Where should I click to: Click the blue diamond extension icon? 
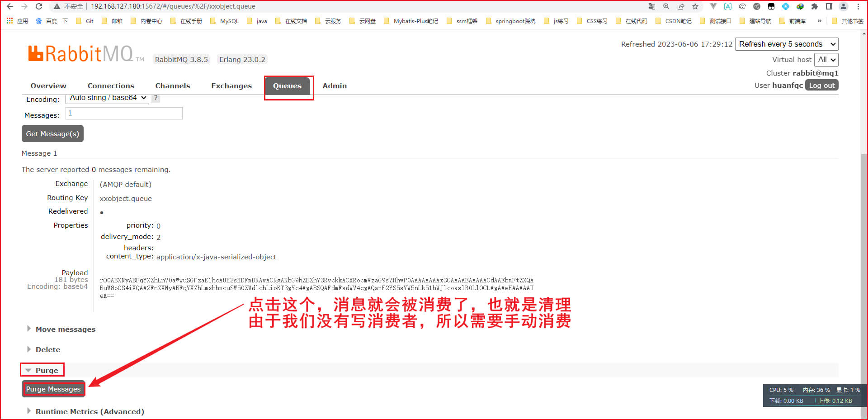coord(786,6)
